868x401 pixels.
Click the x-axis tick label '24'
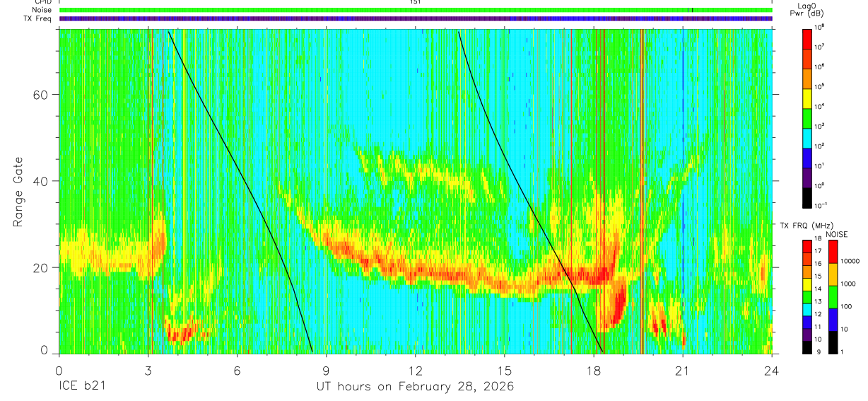772,371
